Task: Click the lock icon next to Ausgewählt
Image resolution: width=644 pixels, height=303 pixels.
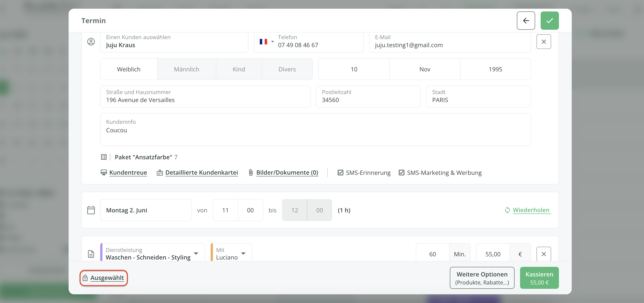Action: [85, 278]
